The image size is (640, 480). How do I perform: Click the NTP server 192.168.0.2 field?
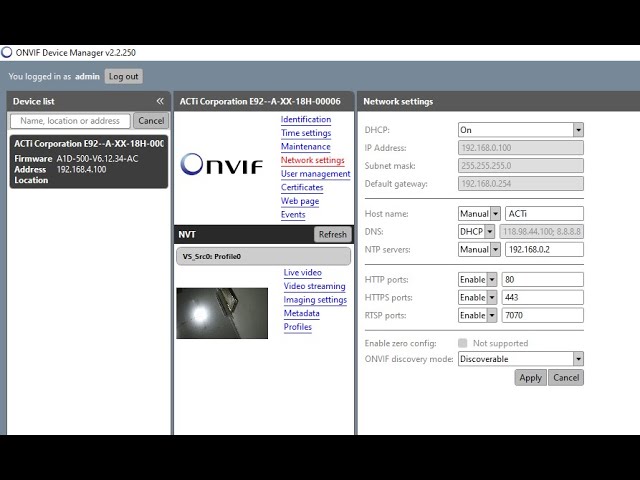[x=544, y=249]
